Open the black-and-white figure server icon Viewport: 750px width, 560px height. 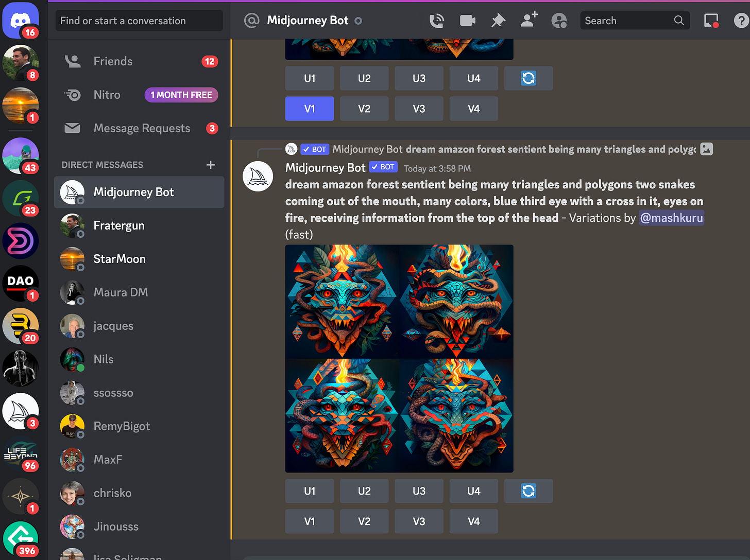click(x=21, y=369)
